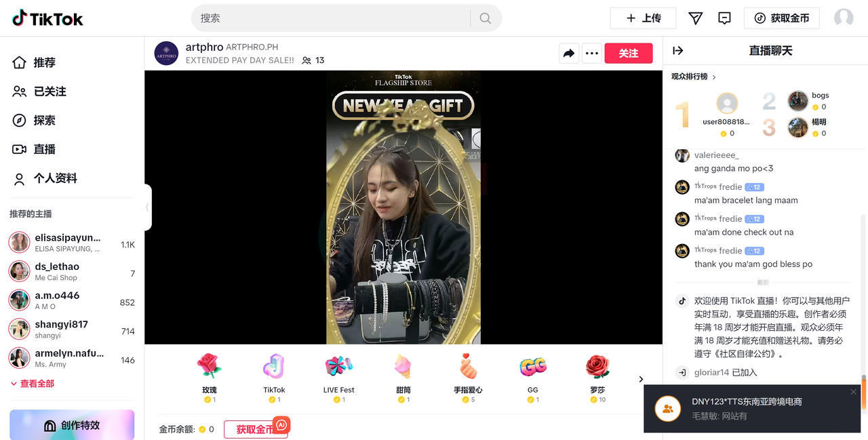Show more gifts with right arrow
868x440 pixels.
(x=641, y=379)
